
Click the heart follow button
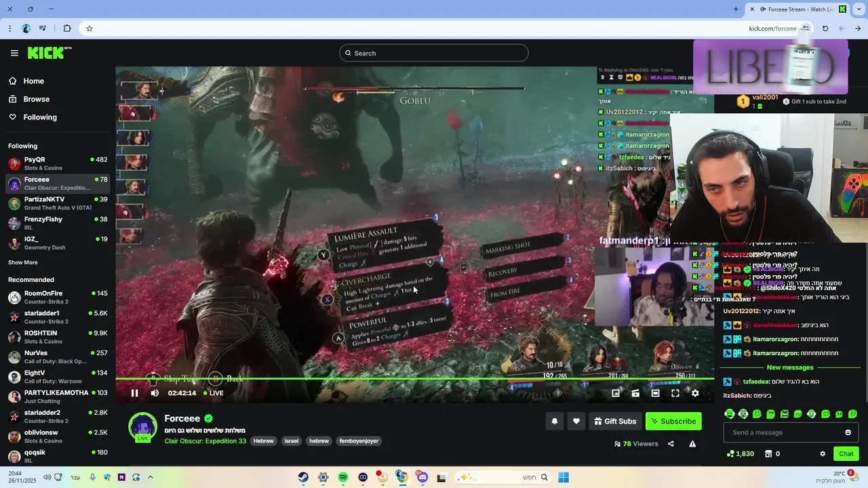click(576, 421)
